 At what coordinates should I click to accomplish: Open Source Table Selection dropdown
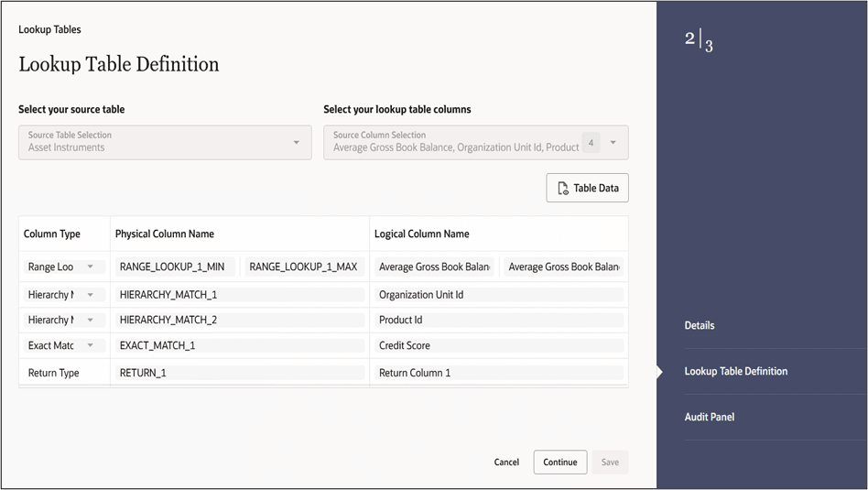click(x=165, y=142)
